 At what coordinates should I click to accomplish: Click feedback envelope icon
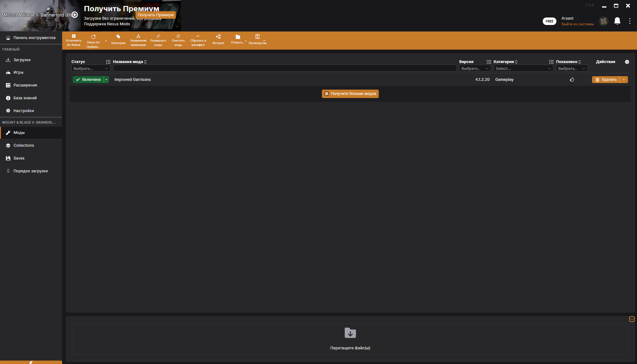click(x=632, y=319)
